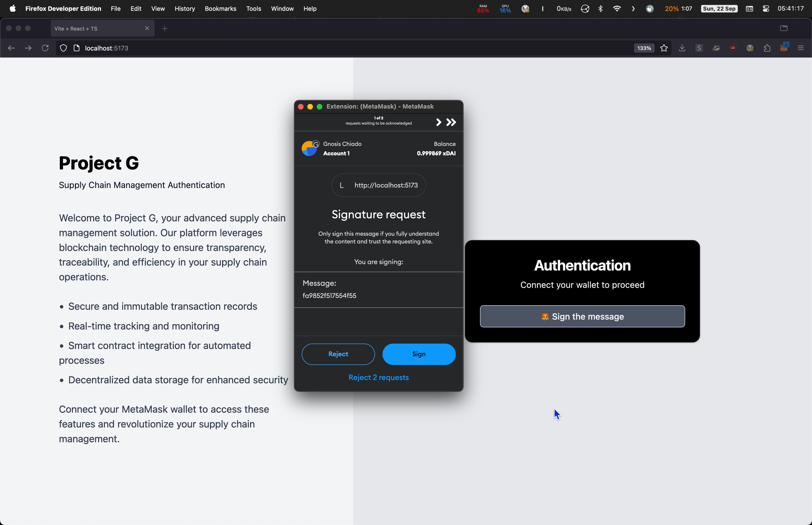Close the Vite + React + TS tab
Image resolution: width=812 pixels, height=525 pixels.
[x=147, y=28]
